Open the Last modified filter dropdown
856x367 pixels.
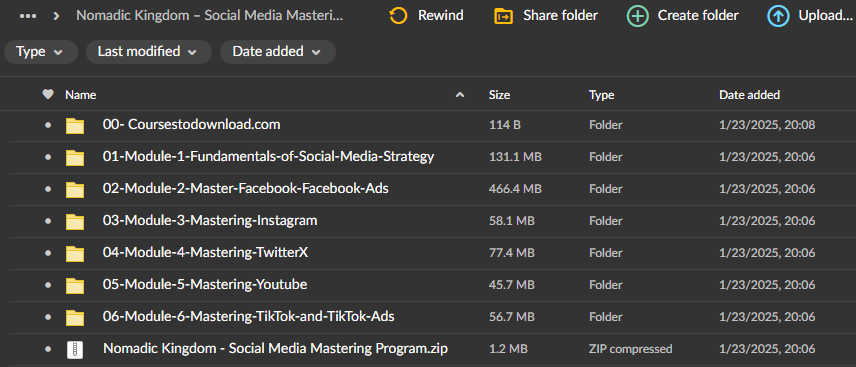point(148,52)
